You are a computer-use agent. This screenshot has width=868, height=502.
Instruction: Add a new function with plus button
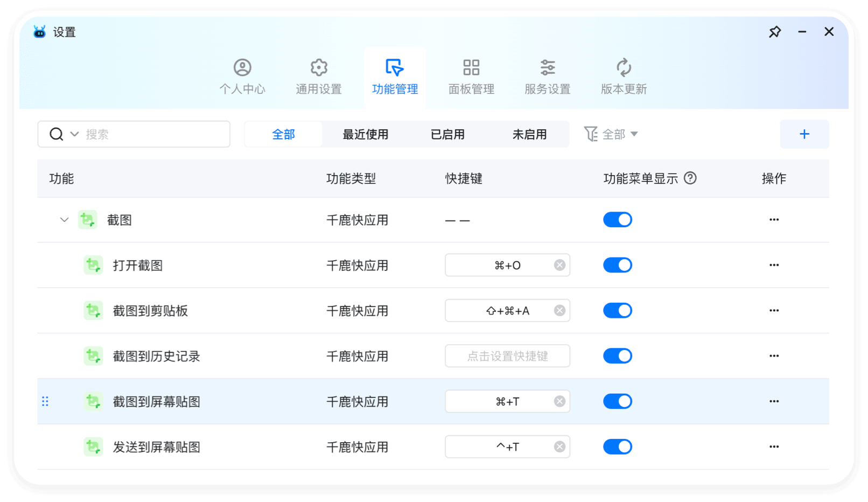coord(804,134)
